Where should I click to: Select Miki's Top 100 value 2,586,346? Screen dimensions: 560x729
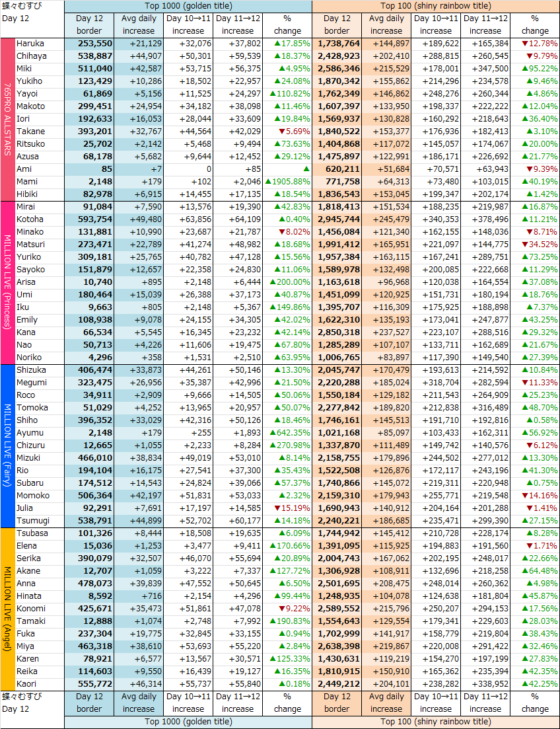click(337, 69)
